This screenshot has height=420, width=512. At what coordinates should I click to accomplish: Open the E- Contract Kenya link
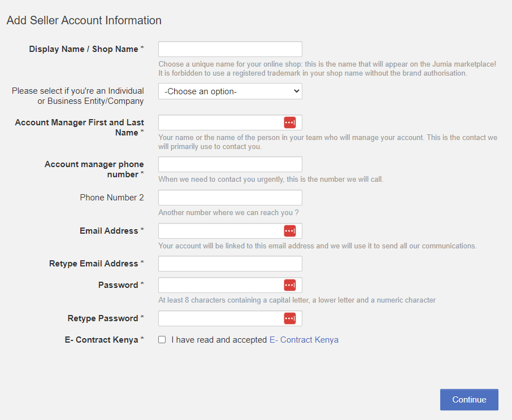pyautogui.click(x=303, y=340)
